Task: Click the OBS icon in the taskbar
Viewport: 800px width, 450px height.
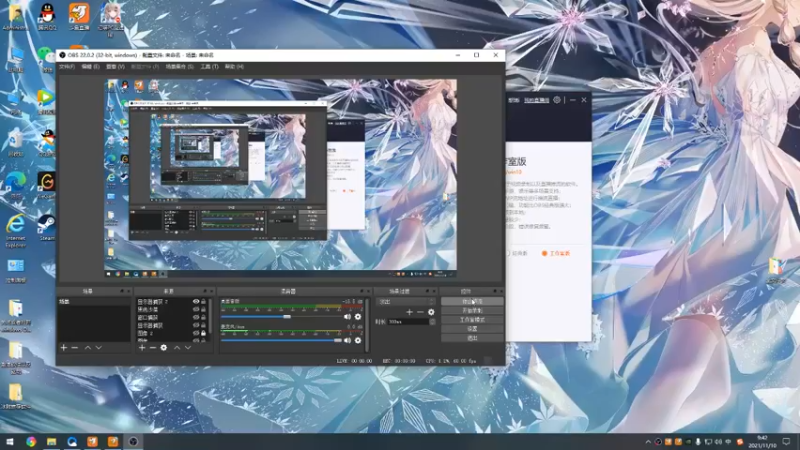Action: (x=133, y=441)
